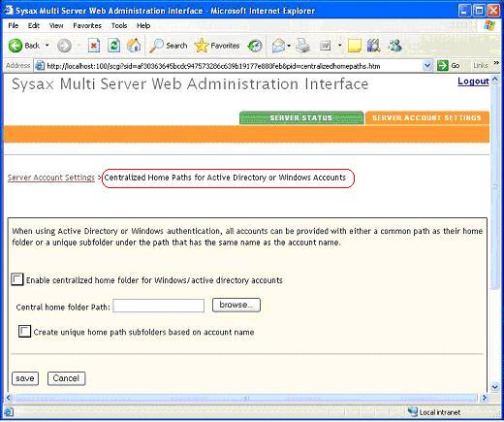Expand the Links toolbar chevron
The image size is (504, 422).
[x=496, y=63]
